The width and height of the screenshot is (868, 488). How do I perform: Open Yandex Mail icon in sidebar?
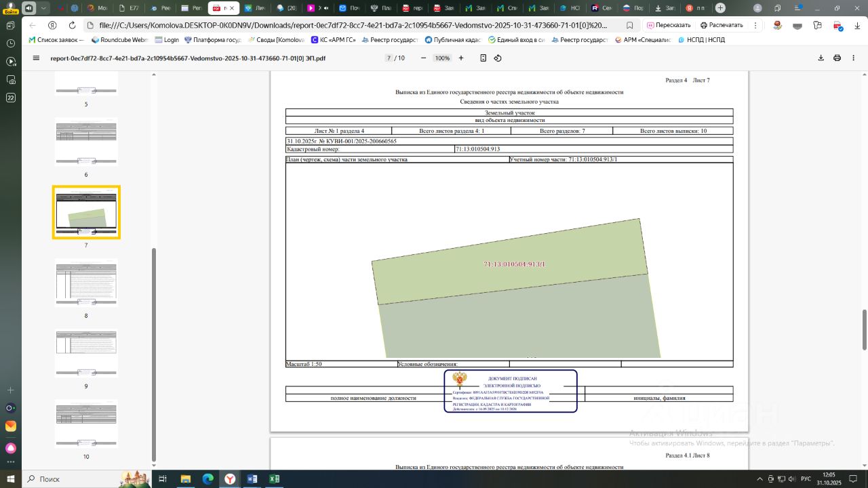click(x=10, y=426)
